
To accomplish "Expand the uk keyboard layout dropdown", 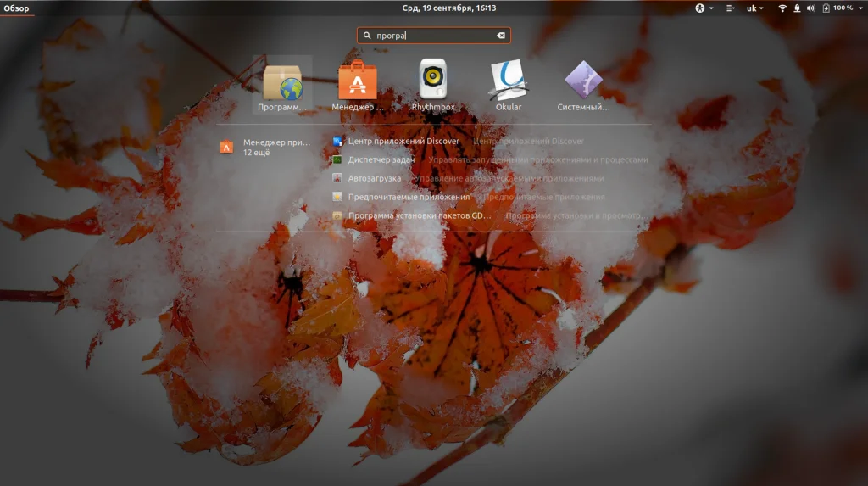I will click(754, 8).
